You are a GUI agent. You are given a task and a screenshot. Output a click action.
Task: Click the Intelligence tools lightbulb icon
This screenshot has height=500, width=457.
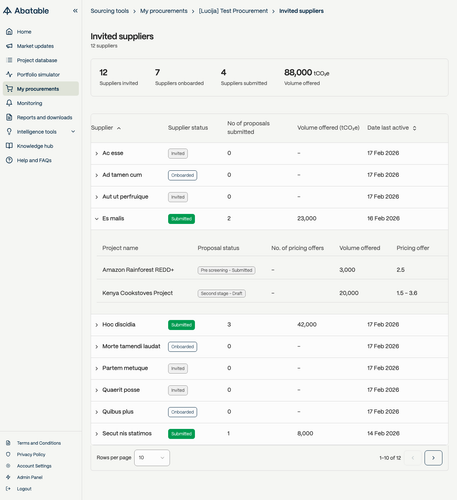click(x=9, y=132)
